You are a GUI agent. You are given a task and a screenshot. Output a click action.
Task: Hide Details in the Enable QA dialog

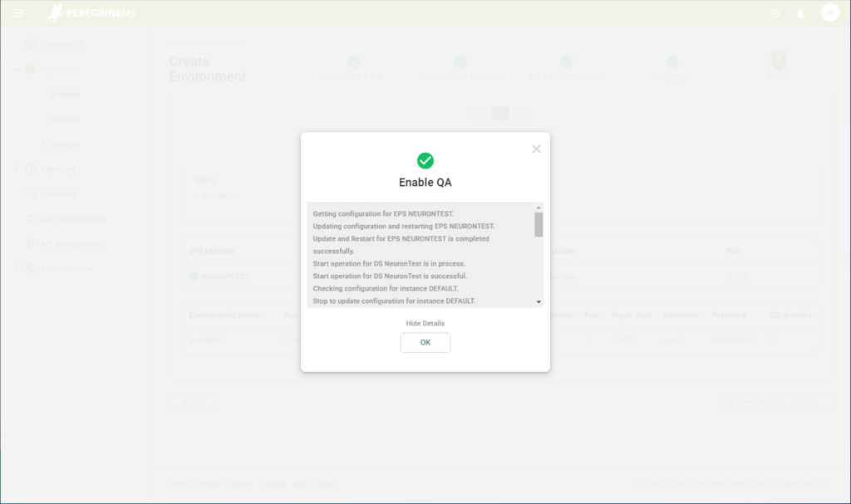(x=425, y=323)
